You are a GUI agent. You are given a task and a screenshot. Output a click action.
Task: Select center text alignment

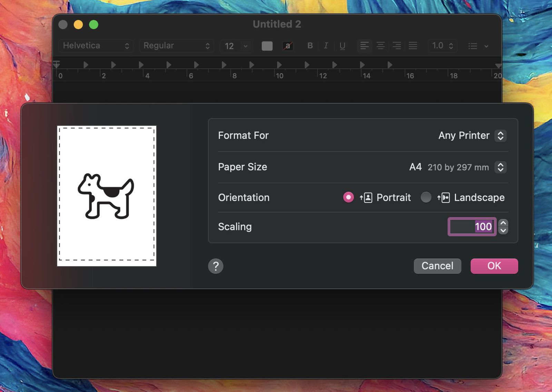point(381,46)
